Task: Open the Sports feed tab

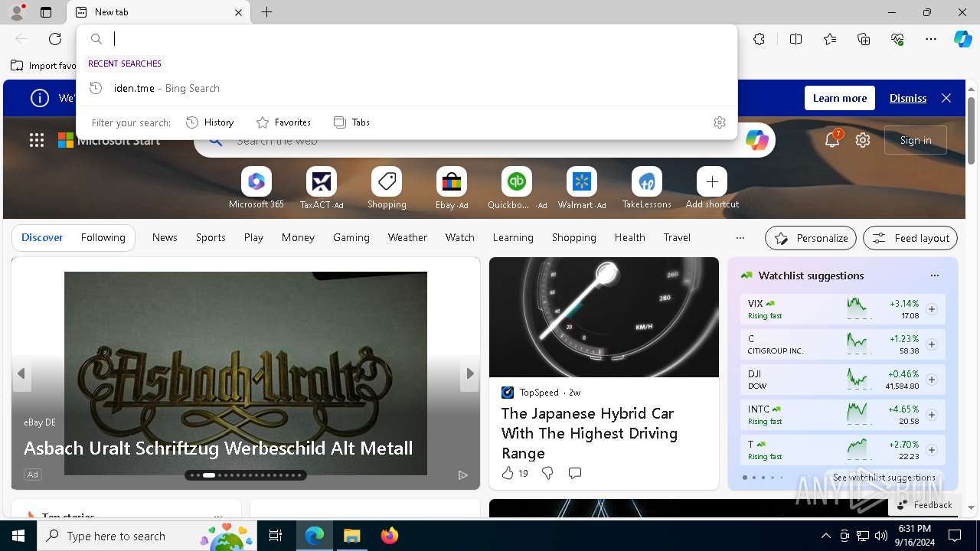Action: pos(211,238)
